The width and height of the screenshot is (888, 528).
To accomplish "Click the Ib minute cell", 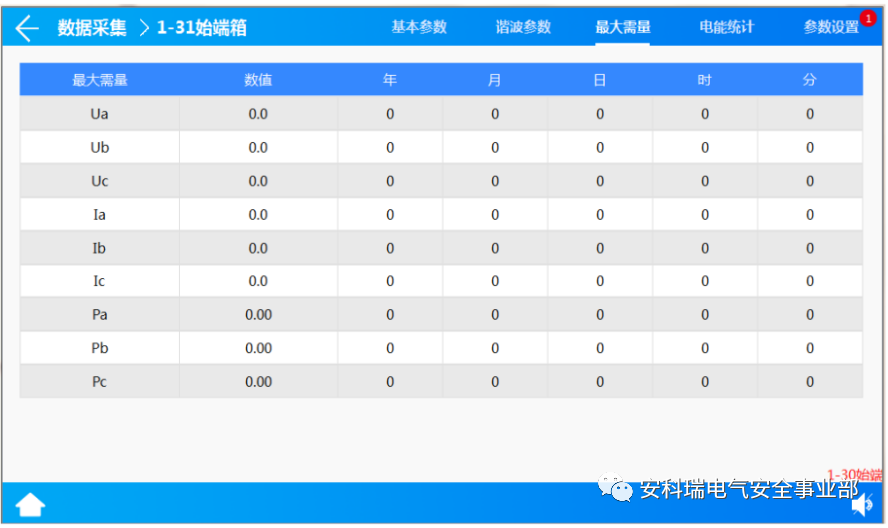I will 810,248.
